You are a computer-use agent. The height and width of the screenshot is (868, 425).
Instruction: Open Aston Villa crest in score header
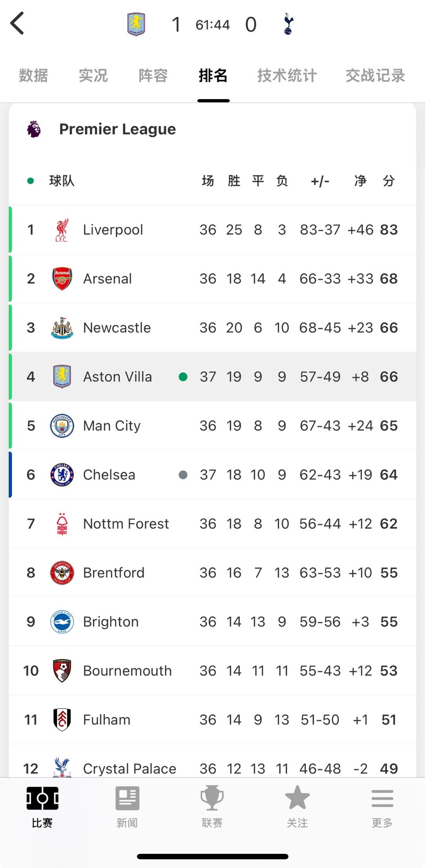[x=136, y=24]
